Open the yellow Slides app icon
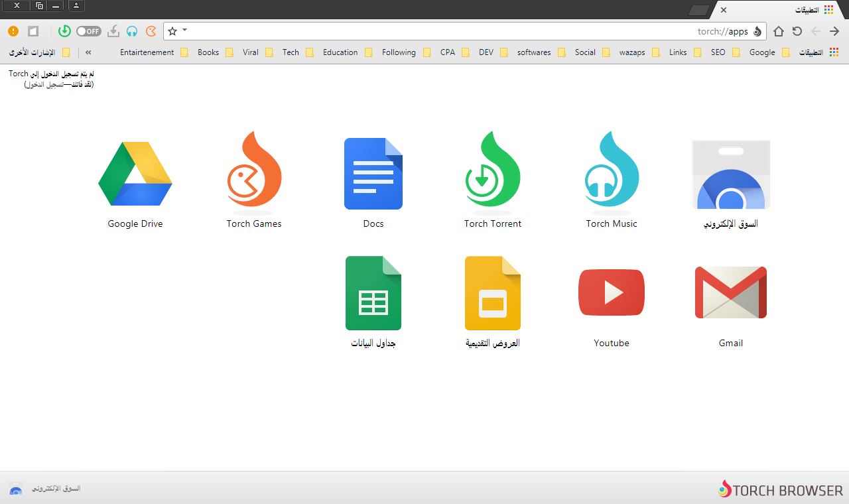The width and height of the screenshot is (849, 504). 493,293
